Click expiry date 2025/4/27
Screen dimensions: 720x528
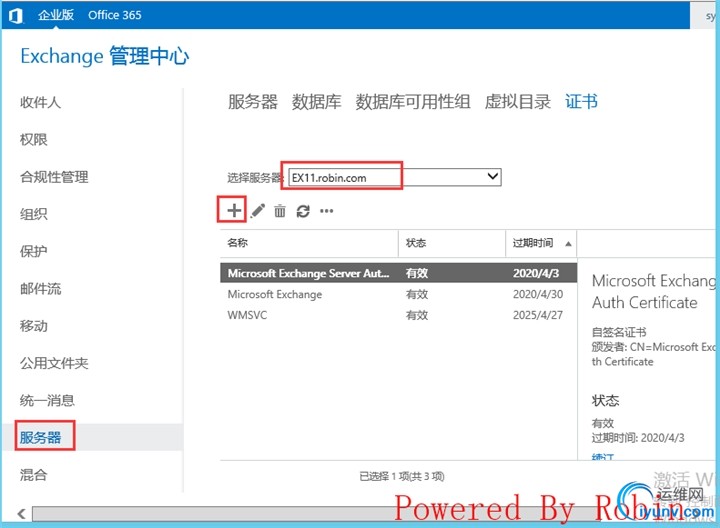(538, 315)
